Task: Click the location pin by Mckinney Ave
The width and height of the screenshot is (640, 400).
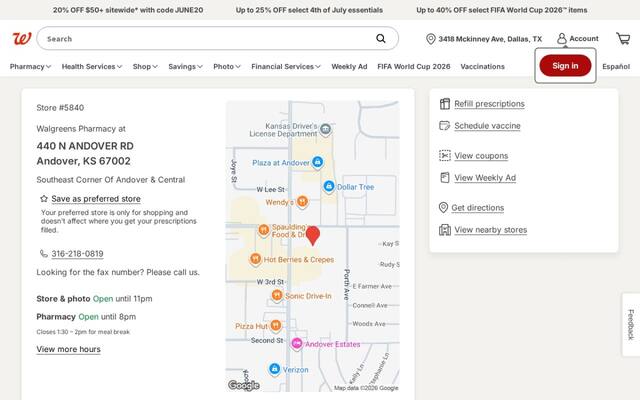Action: (x=430, y=39)
